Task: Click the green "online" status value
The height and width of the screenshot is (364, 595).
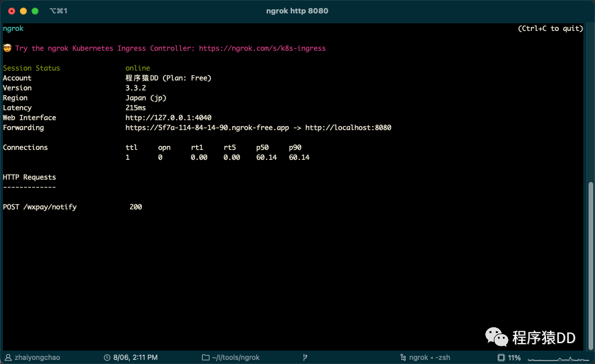Action: tap(138, 68)
